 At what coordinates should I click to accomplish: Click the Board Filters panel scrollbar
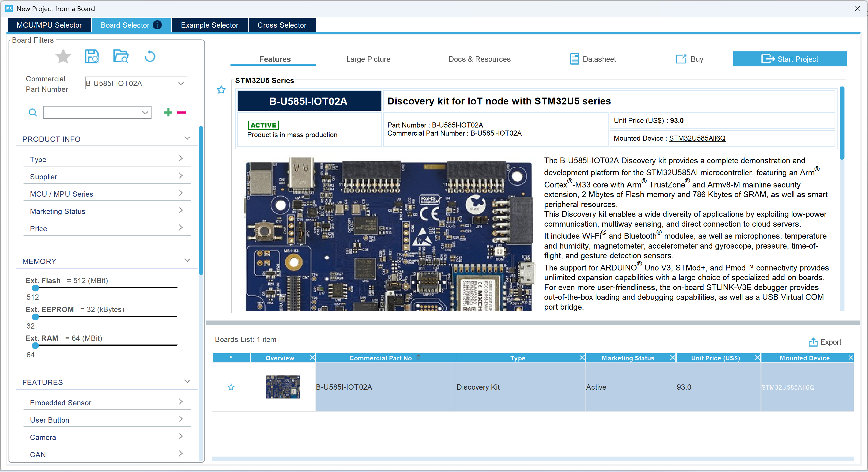(x=201, y=200)
